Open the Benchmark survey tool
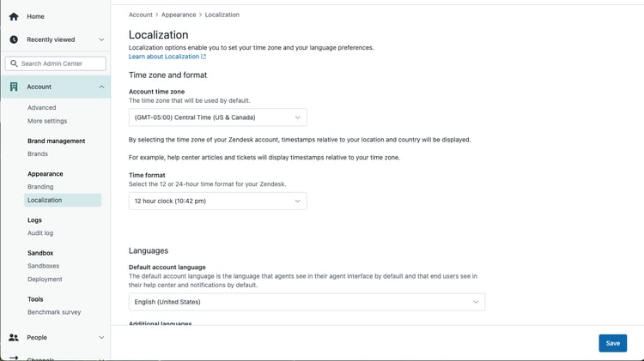The image size is (644, 361). 54,312
